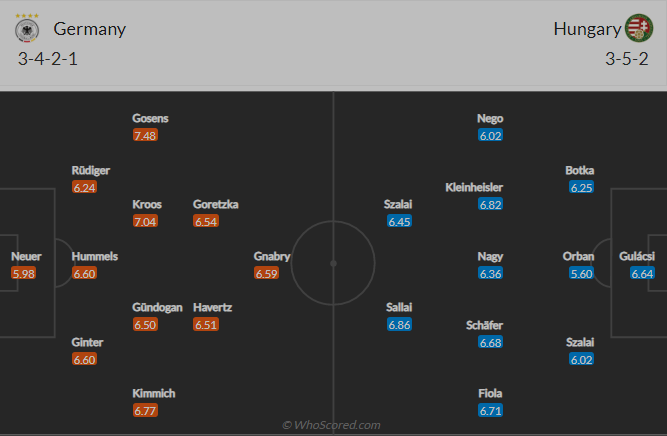
Task: Click player name Gnabry
Action: [272, 256]
